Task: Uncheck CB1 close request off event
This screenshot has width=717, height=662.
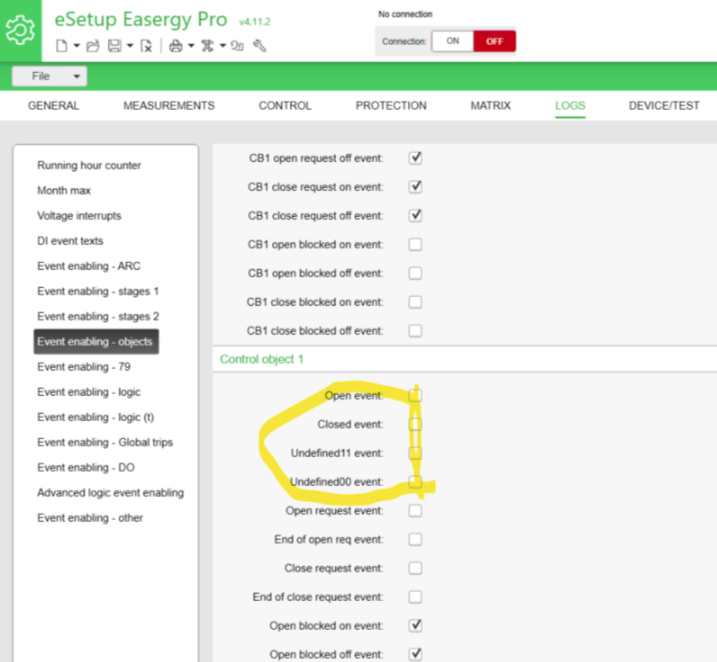Action: (415, 215)
